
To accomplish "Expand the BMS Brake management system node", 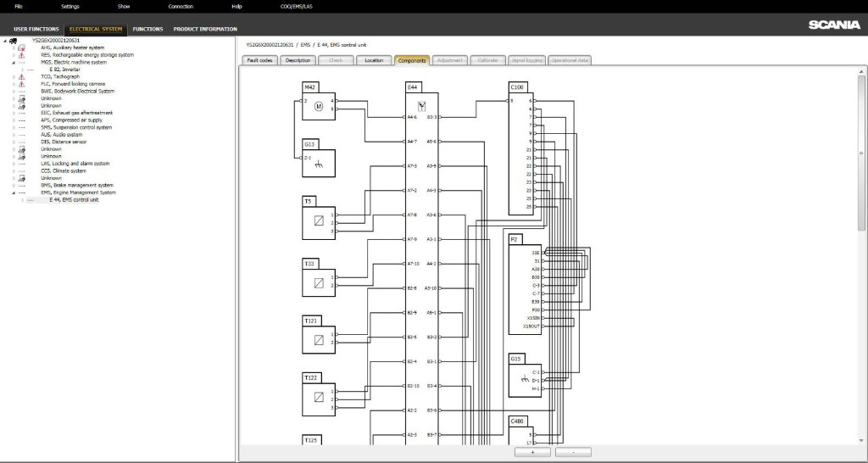I will coord(14,186).
